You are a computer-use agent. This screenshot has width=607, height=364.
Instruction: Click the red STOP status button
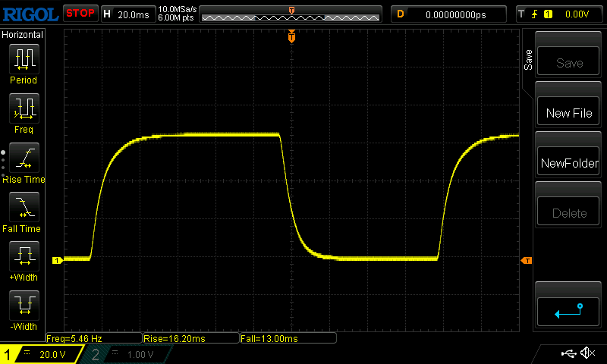80,14
